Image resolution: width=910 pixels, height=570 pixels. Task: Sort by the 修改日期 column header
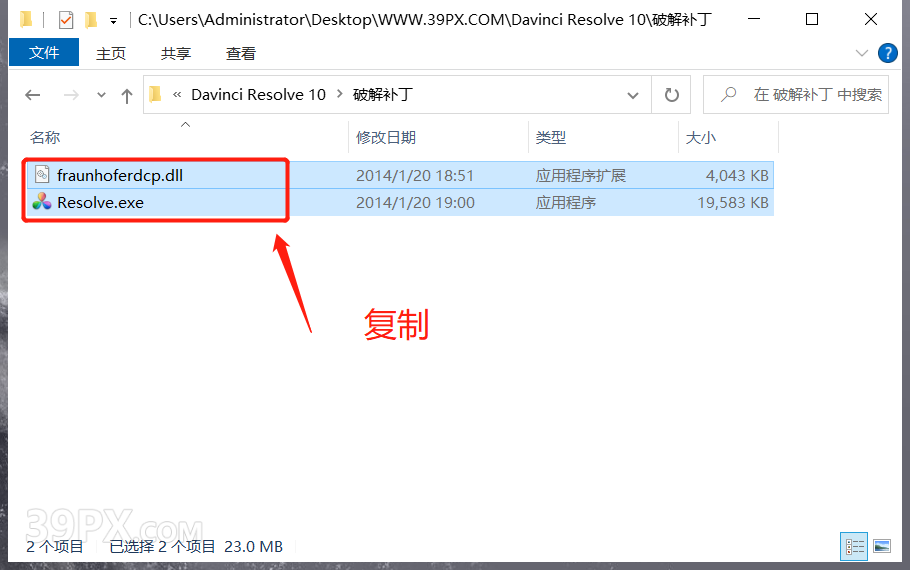(x=386, y=138)
